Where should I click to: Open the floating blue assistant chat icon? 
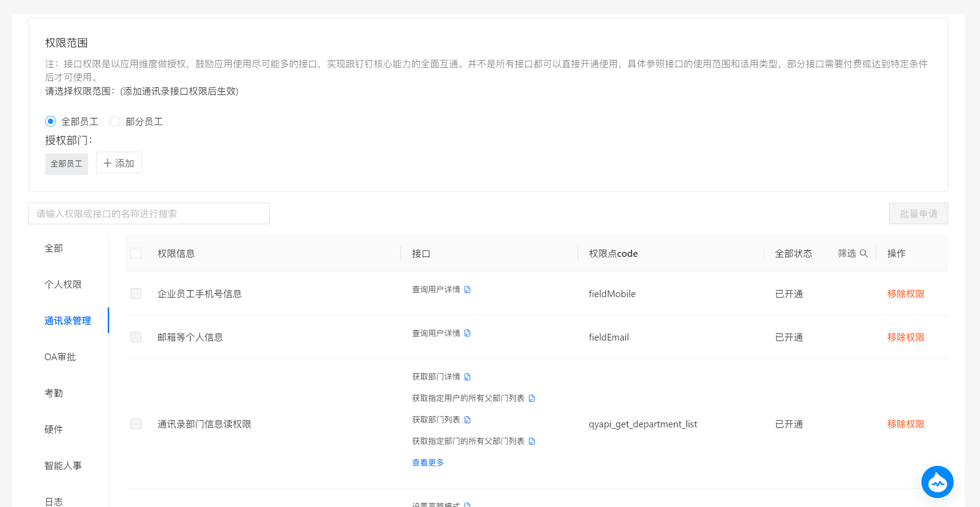coord(937,482)
